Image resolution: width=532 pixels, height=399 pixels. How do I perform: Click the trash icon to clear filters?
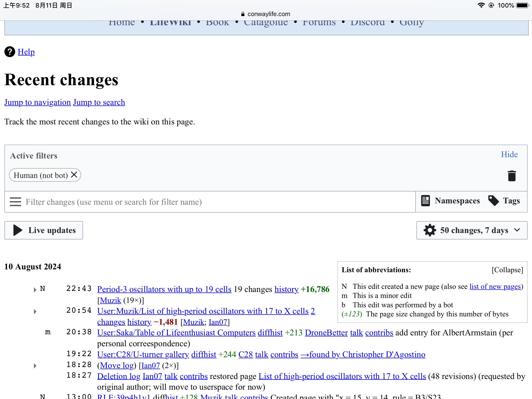(511, 176)
